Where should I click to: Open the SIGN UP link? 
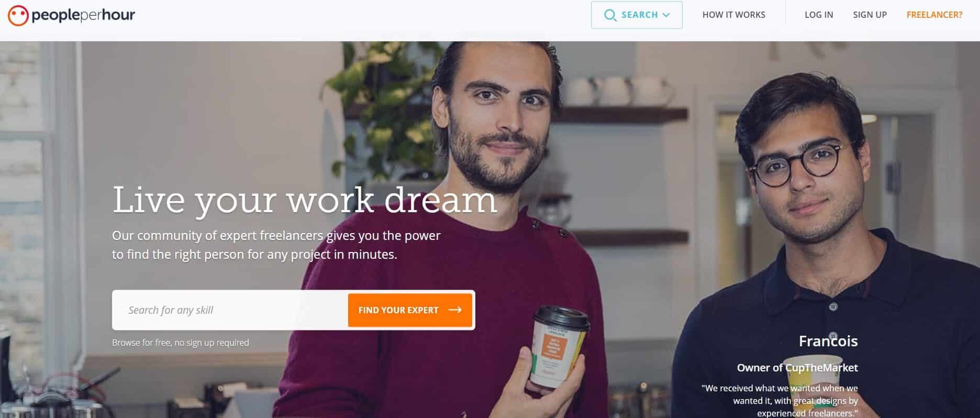click(870, 15)
